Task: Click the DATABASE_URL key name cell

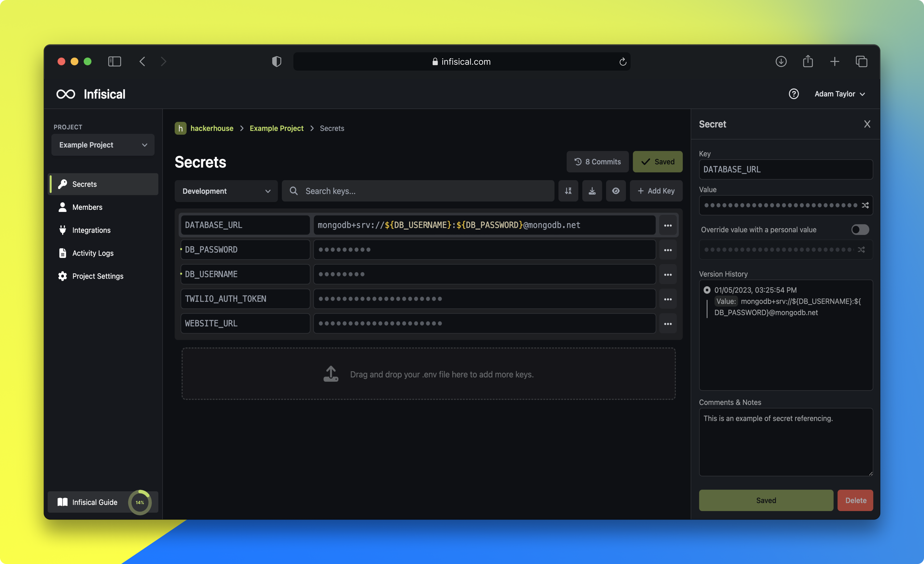Action: coord(245,225)
